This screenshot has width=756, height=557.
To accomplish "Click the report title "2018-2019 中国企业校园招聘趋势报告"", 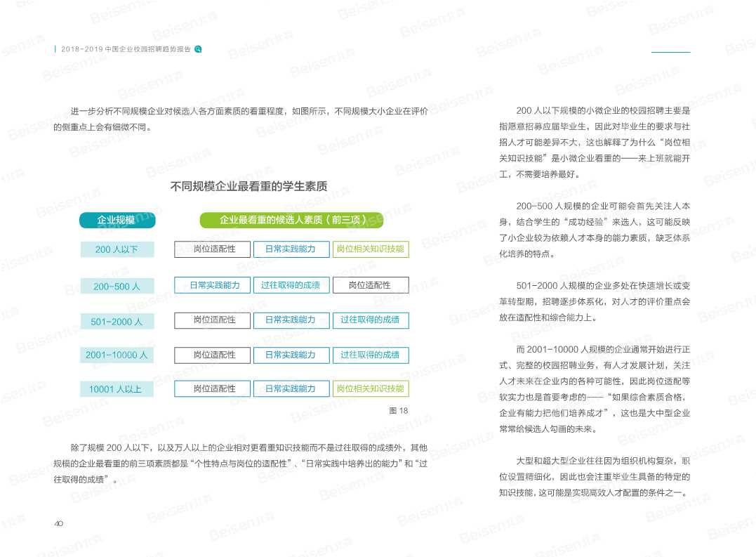I will [x=126, y=48].
